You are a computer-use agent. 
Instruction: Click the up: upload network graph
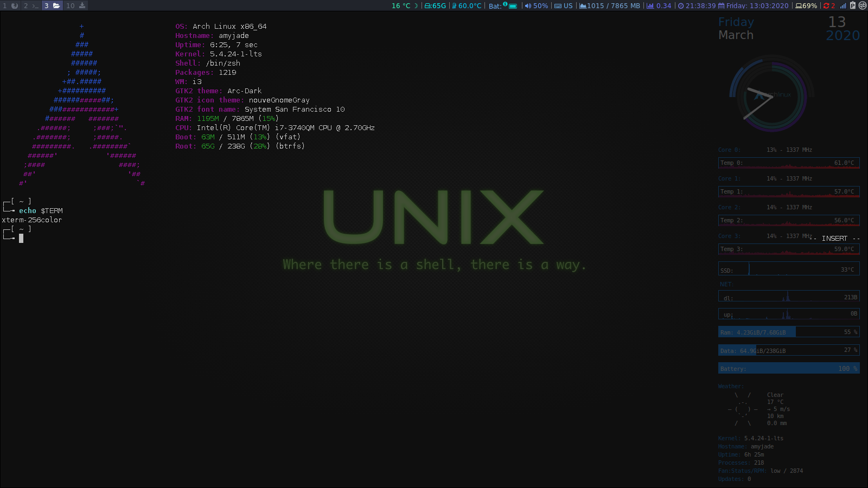pyautogui.click(x=789, y=314)
